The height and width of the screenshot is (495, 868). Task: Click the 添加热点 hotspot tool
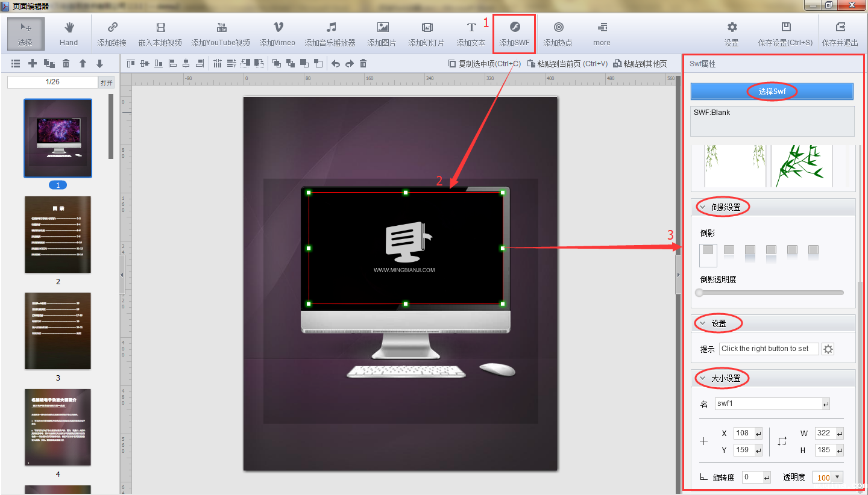click(558, 33)
